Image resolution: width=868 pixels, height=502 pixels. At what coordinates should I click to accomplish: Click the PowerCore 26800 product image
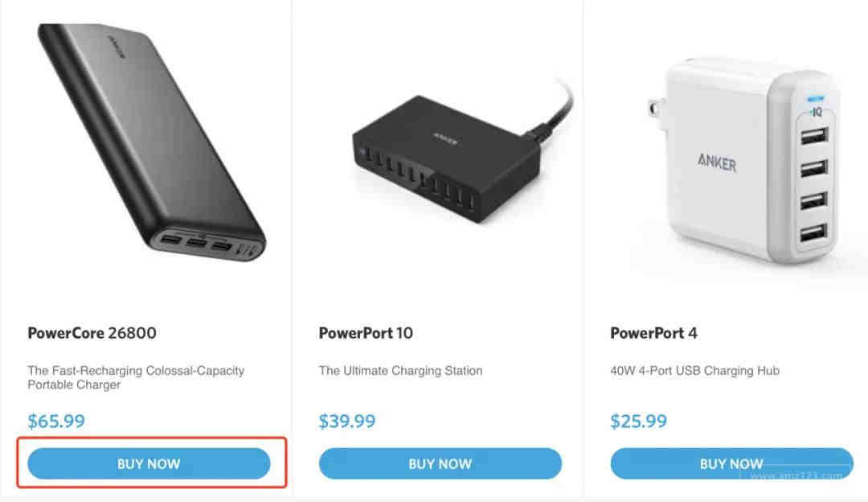coord(149,145)
